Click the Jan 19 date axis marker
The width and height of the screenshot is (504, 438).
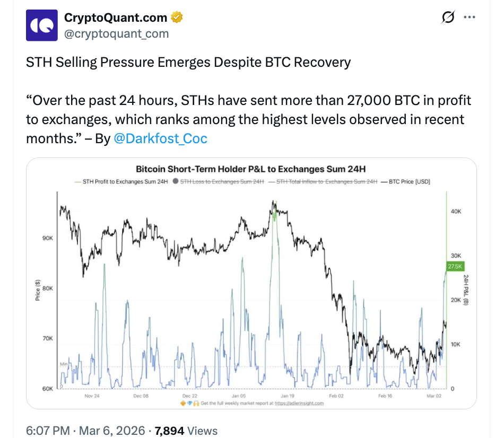[288, 396]
